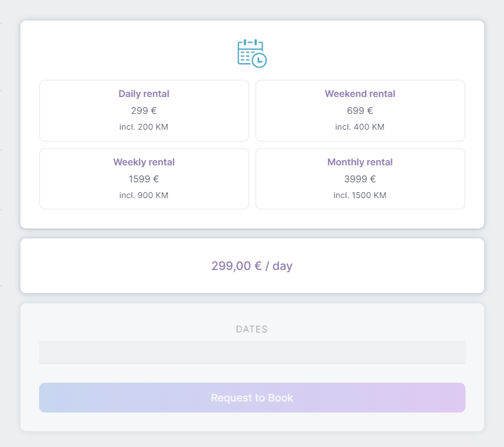Select the Weekly rental card
The height and width of the screenshot is (447, 504).
coord(144,179)
